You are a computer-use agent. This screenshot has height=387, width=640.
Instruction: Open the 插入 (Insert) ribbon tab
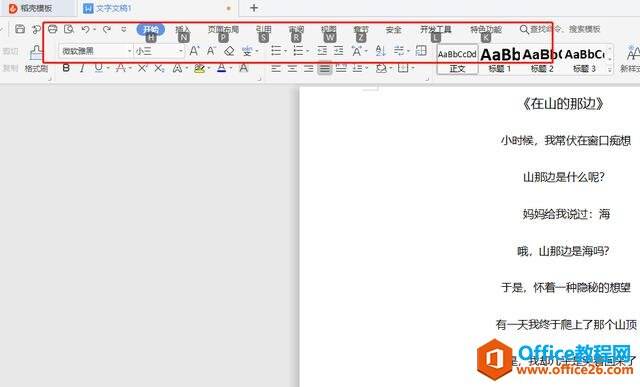click(x=183, y=29)
